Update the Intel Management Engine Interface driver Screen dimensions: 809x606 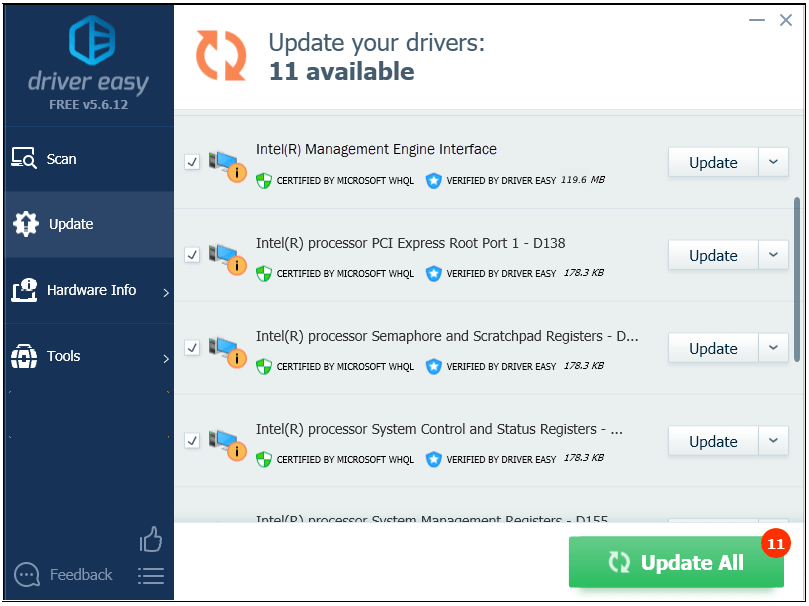click(x=712, y=162)
